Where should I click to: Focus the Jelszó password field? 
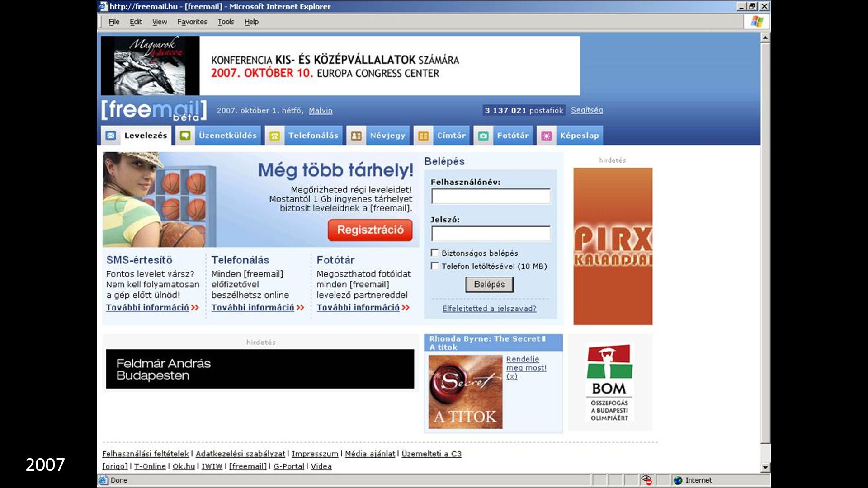pyautogui.click(x=491, y=234)
